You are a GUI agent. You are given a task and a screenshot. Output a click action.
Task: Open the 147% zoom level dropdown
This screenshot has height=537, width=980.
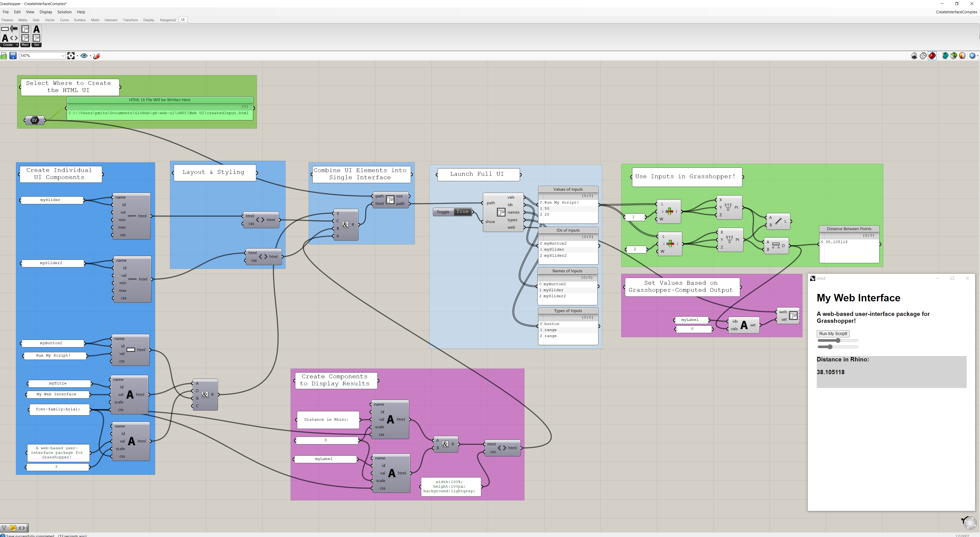point(63,56)
